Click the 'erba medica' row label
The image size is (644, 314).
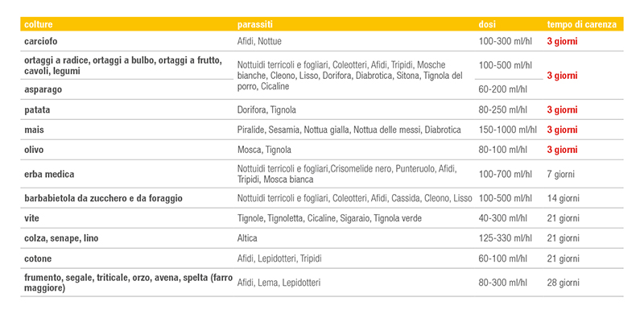click(49, 174)
